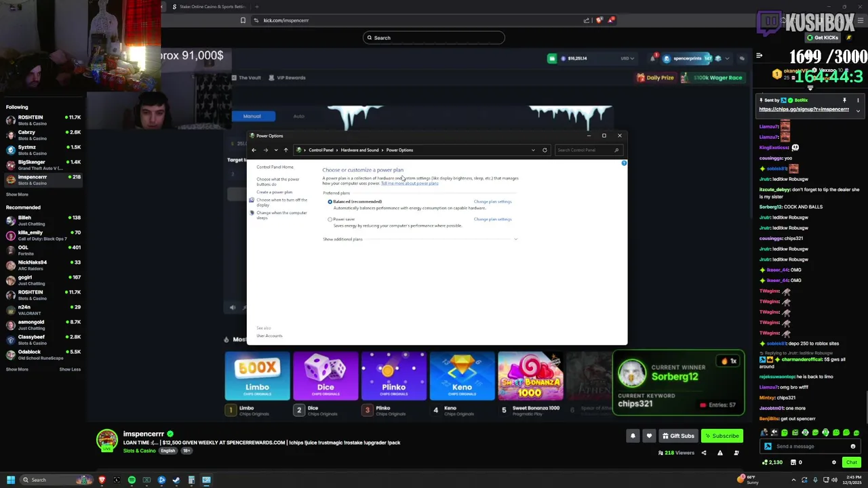The height and width of the screenshot is (488, 868).
Task: Expand the address bar history dropdown
Action: [x=533, y=150]
